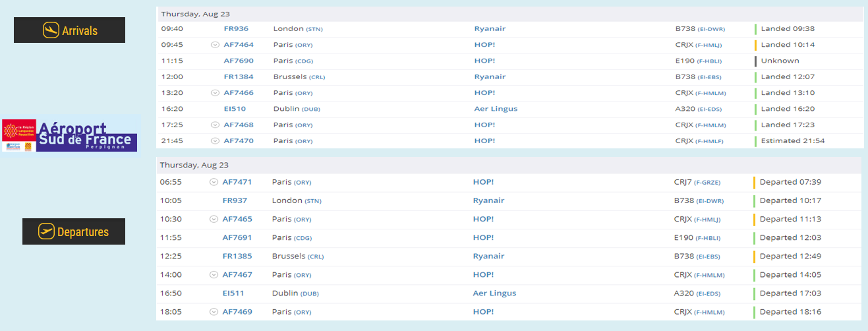Click STN airport code on FR936 row
This screenshot has width=868, height=331.
pos(314,30)
